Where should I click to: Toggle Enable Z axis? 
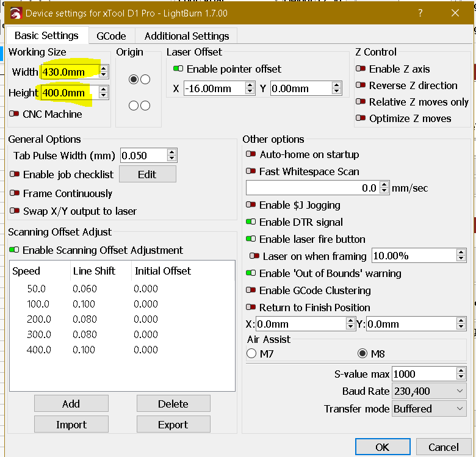pyautogui.click(x=361, y=68)
